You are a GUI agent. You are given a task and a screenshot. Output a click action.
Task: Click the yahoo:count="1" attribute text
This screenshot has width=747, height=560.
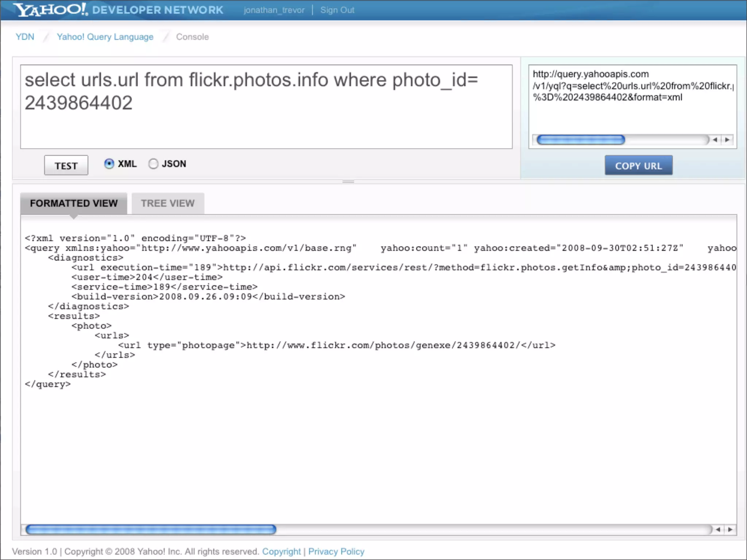coord(424,248)
